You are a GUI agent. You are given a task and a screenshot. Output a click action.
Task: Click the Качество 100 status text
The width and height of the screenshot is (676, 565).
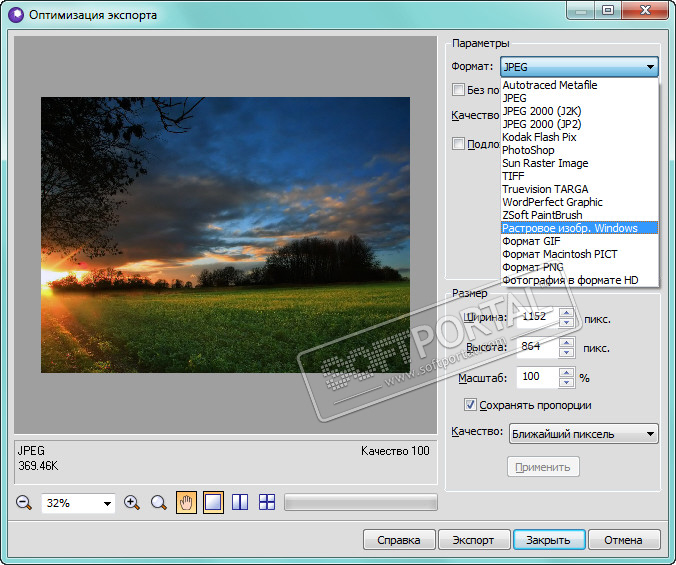coord(395,451)
